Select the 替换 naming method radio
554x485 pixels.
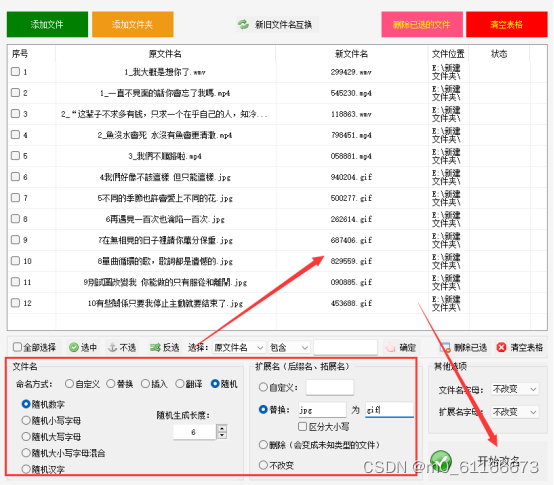111,384
